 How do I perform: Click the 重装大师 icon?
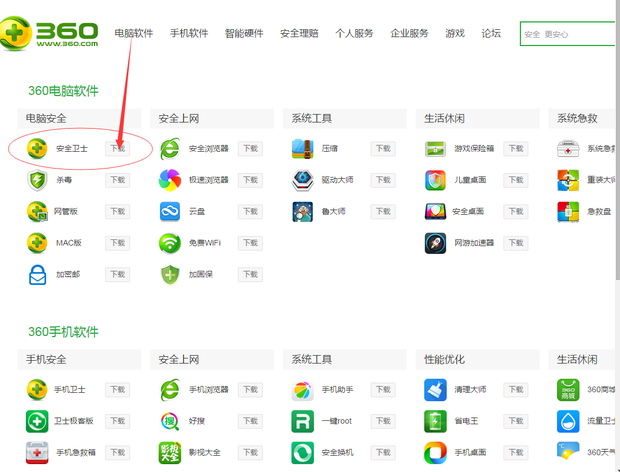pos(568,180)
